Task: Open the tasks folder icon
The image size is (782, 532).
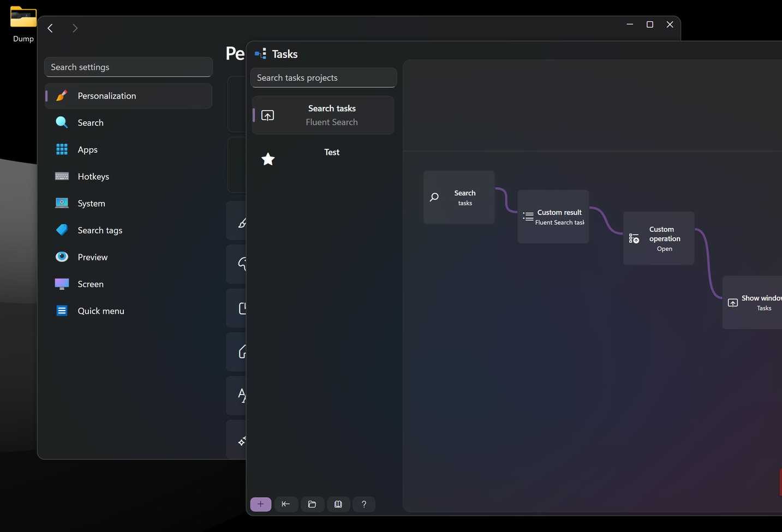Action: 312,504
